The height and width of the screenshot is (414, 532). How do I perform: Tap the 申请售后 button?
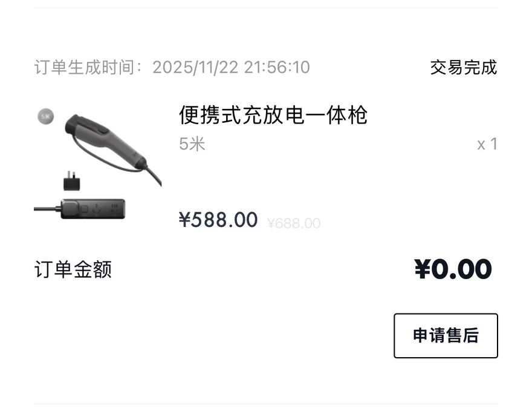pyautogui.click(x=446, y=336)
